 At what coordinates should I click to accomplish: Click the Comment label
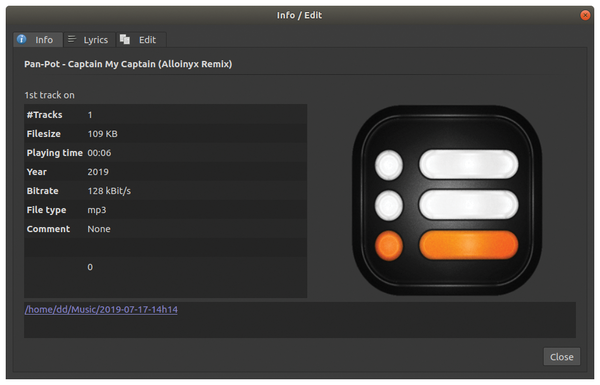pos(48,229)
